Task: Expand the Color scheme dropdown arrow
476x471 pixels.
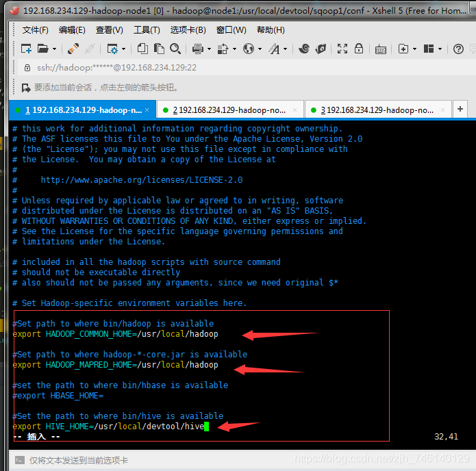Action: click(234, 49)
